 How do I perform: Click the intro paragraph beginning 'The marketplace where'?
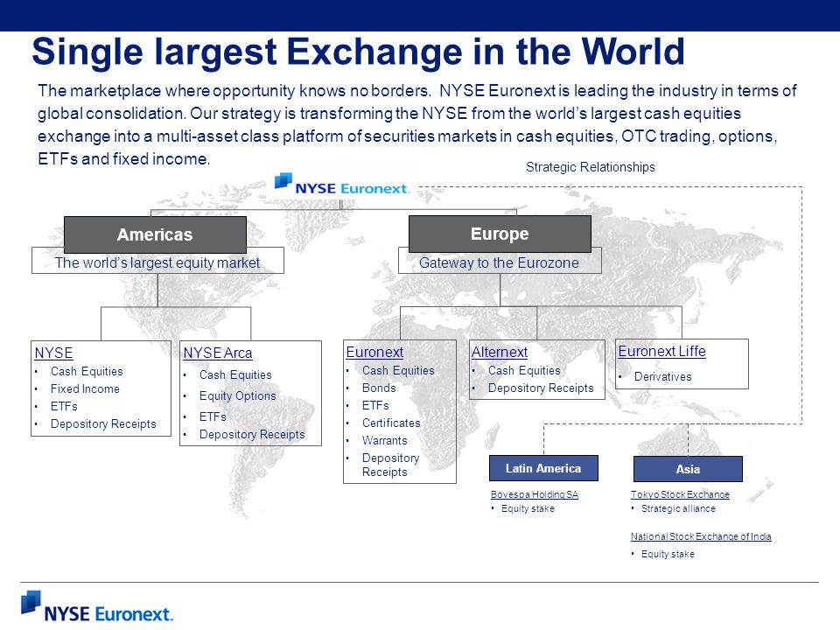point(416,125)
